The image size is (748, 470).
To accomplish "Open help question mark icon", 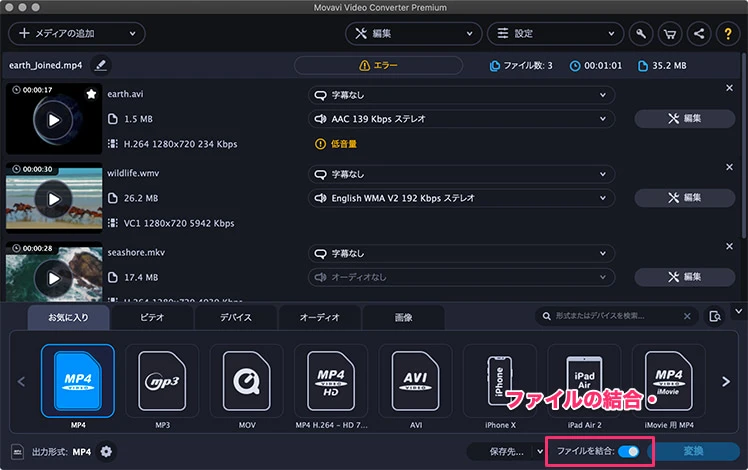I will [x=728, y=33].
